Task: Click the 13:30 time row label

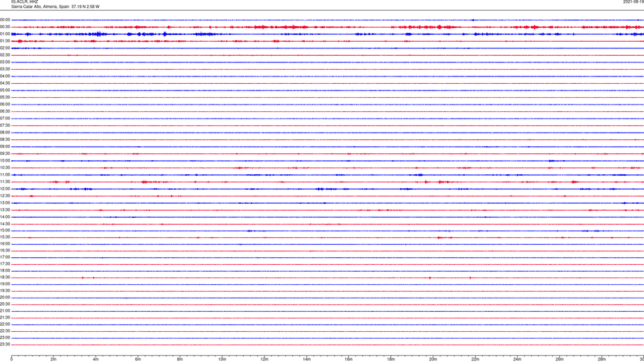Action: [5, 210]
